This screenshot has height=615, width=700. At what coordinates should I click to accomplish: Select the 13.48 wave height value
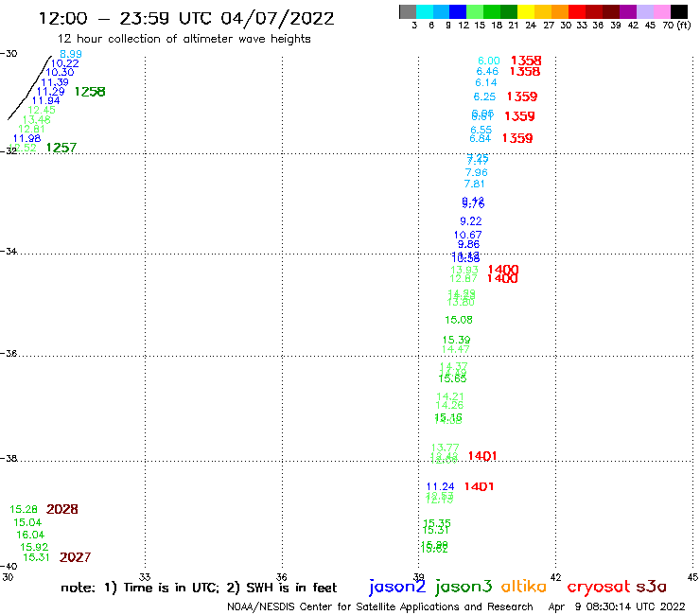click(37, 120)
